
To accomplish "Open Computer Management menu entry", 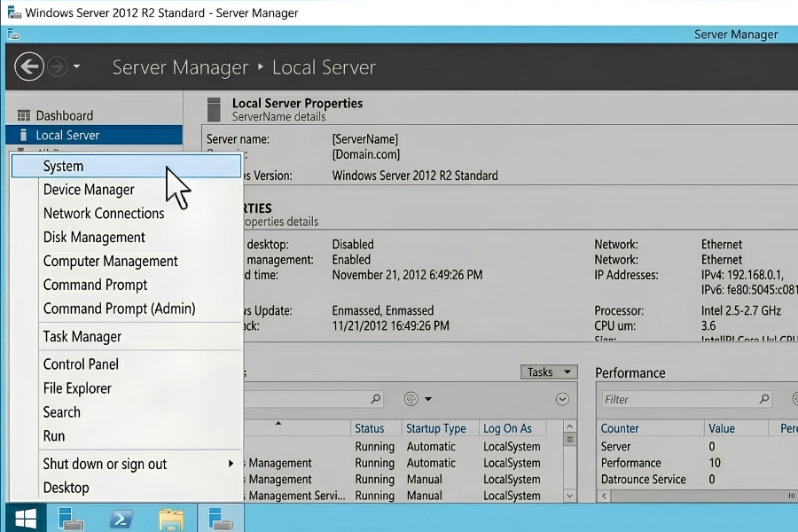I will [x=111, y=262].
